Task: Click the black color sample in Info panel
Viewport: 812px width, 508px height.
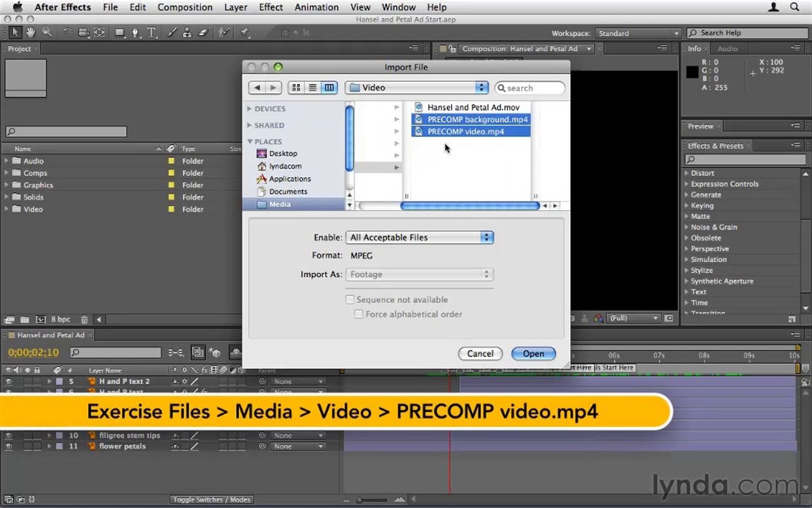Action: tap(692, 72)
